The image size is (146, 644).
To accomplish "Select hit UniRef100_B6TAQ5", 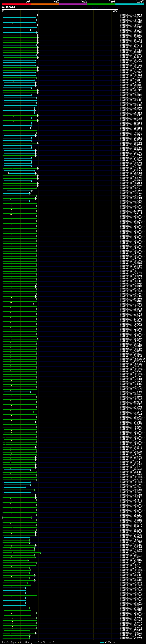I will 131,37.
